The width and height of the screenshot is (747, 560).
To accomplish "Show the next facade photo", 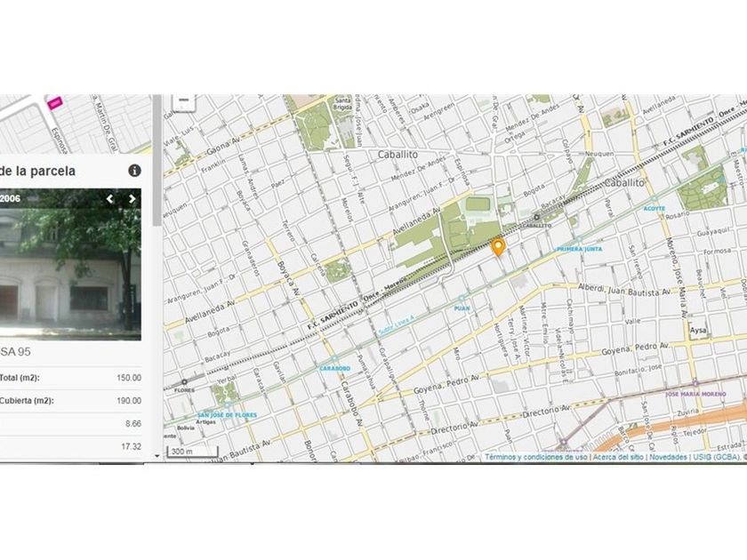I will point(132,198).
